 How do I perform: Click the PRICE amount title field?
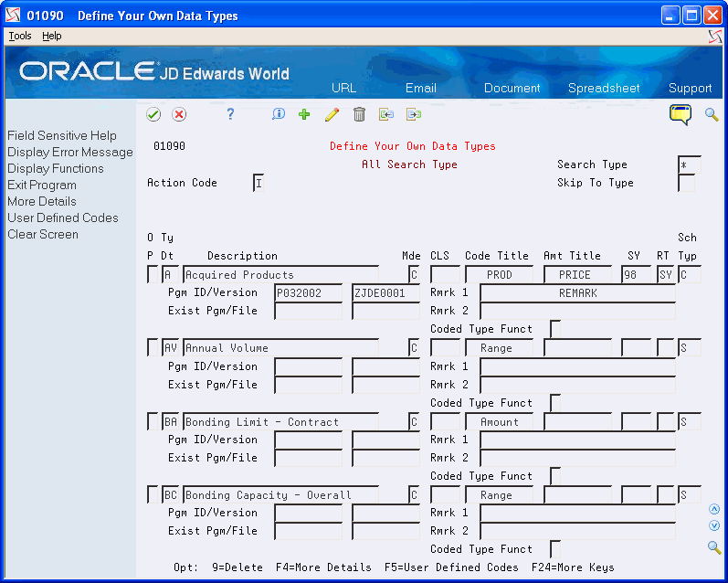(577, 274)
